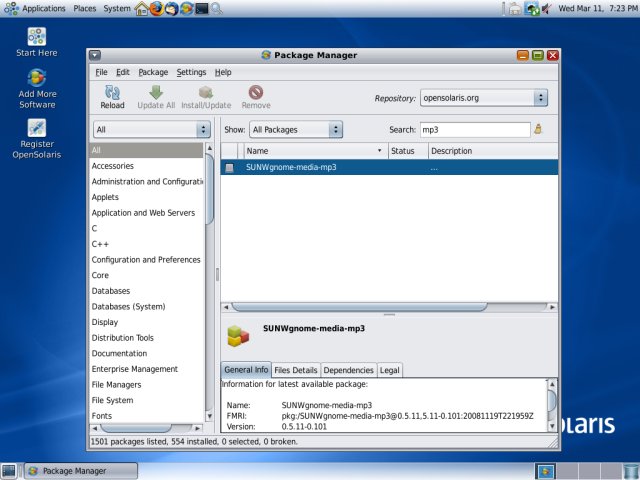Screen dimensions: 640x480
Task: Clear the search with the broom icon
Action: tap(538, 129)
